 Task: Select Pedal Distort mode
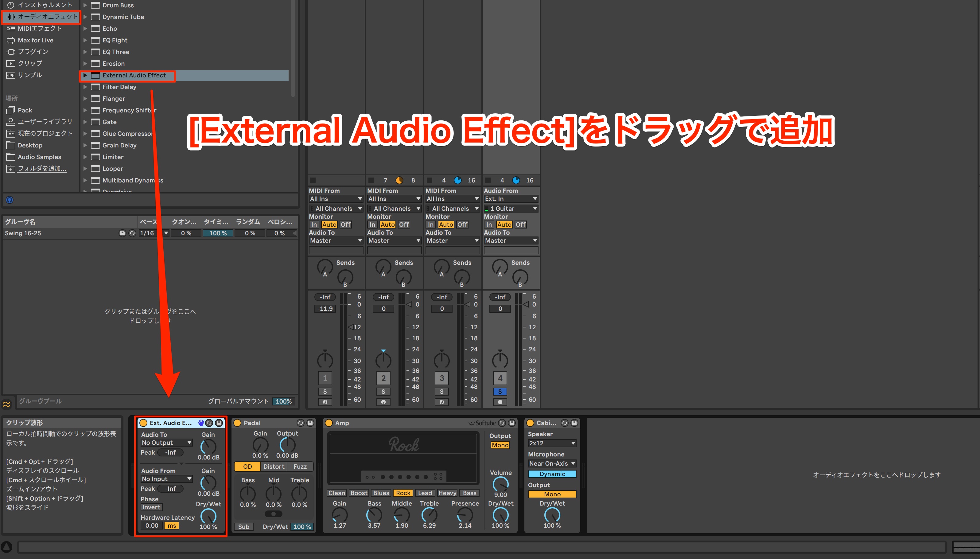(x=274, y=467)
